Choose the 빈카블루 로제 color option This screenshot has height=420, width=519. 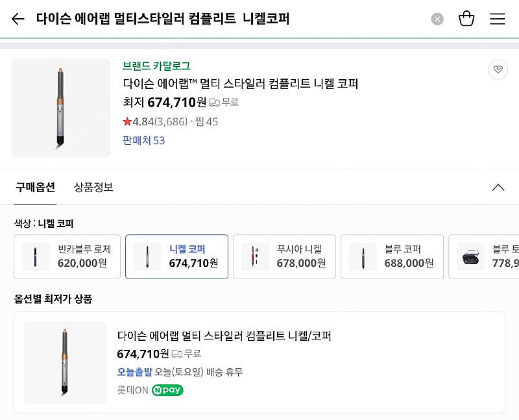(x=67, y=256)
